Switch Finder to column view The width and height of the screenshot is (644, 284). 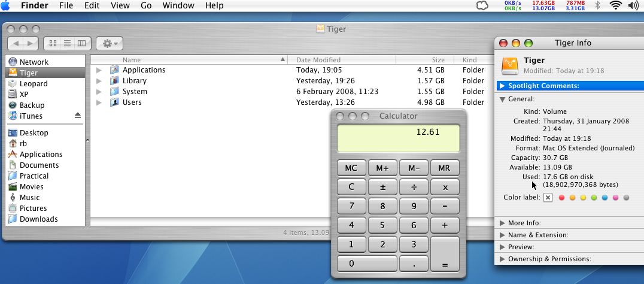click(82, 43)
